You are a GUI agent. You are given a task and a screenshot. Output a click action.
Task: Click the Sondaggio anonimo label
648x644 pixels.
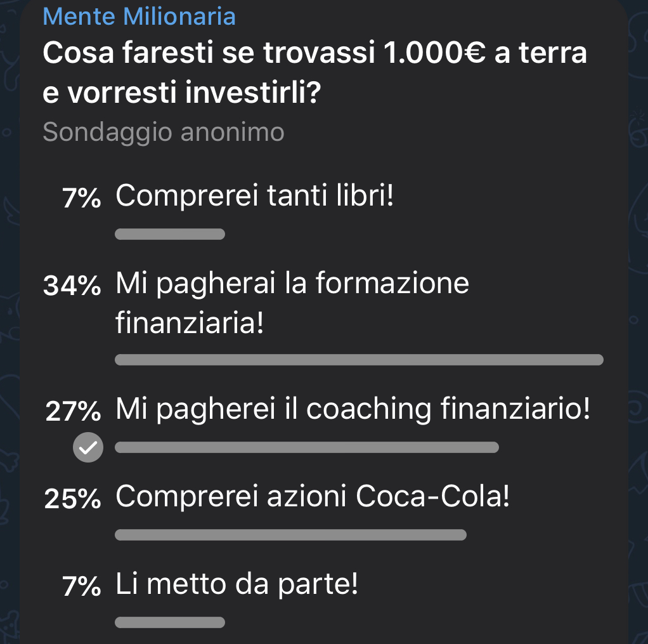click(163, 132)
